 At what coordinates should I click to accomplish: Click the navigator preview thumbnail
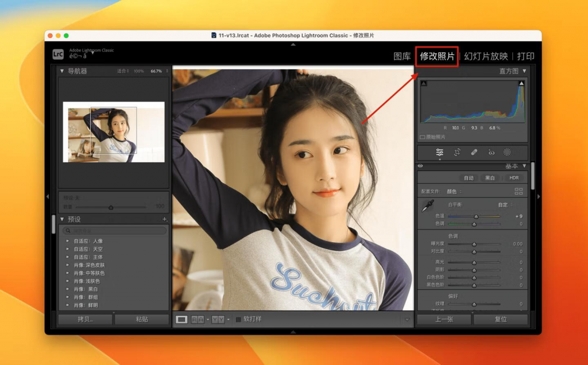[x=113, y=132]
